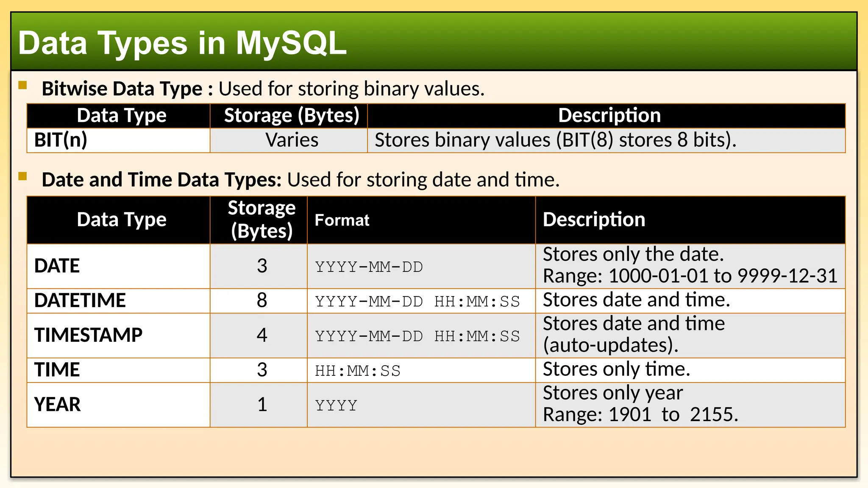Click the 'Varies' storage cell

coord(292,140)
